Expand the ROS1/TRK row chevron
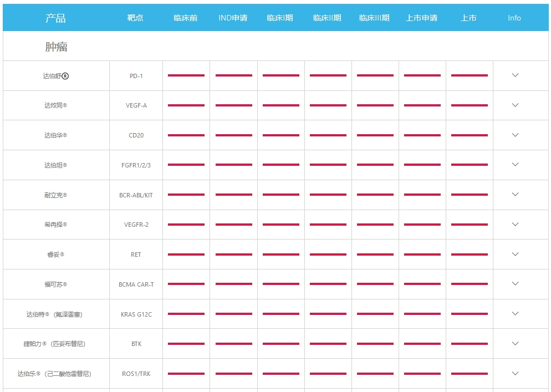The height and width of the screenshot is (392, 551). 515,374
